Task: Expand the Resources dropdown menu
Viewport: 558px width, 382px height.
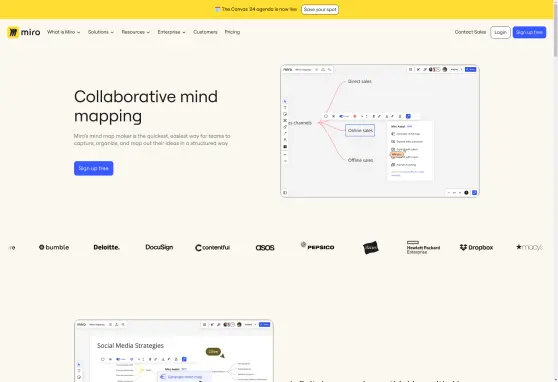Action: (x=136, y=32)
